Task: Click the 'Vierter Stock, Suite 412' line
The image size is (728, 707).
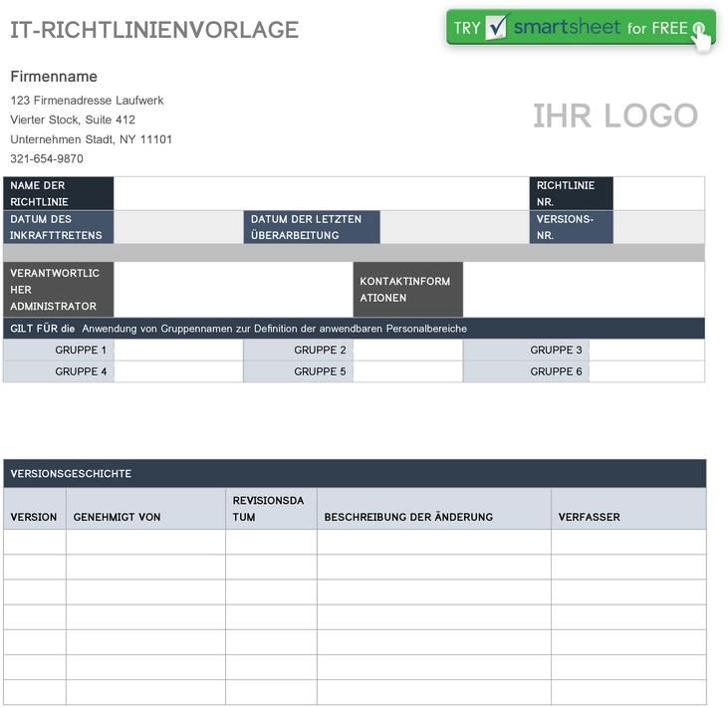Action: coord(73,119)
